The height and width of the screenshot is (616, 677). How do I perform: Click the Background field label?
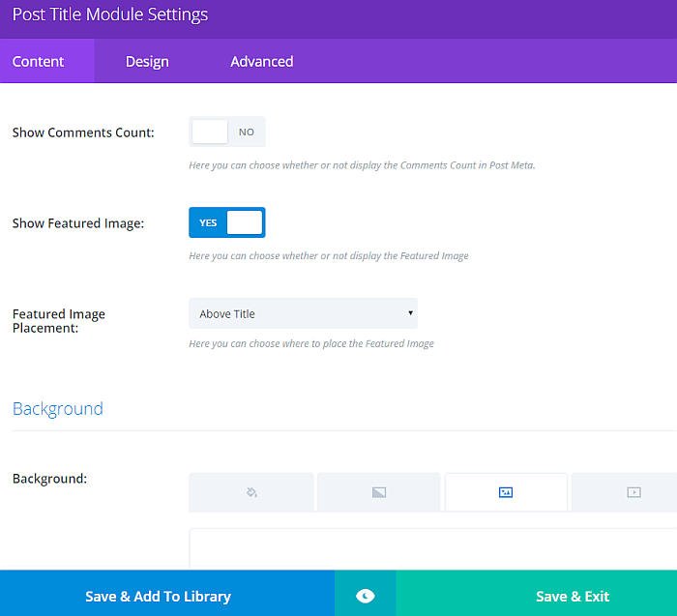point(49,478)
